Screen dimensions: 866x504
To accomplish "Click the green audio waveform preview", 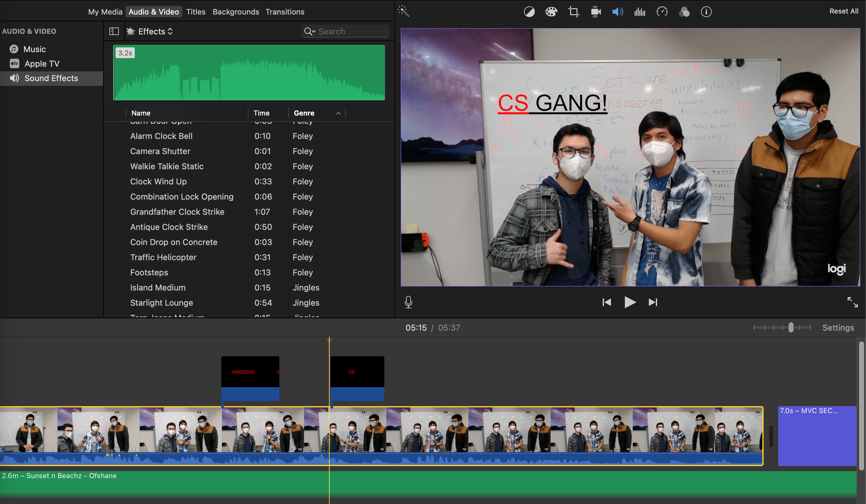I will 249,72.
